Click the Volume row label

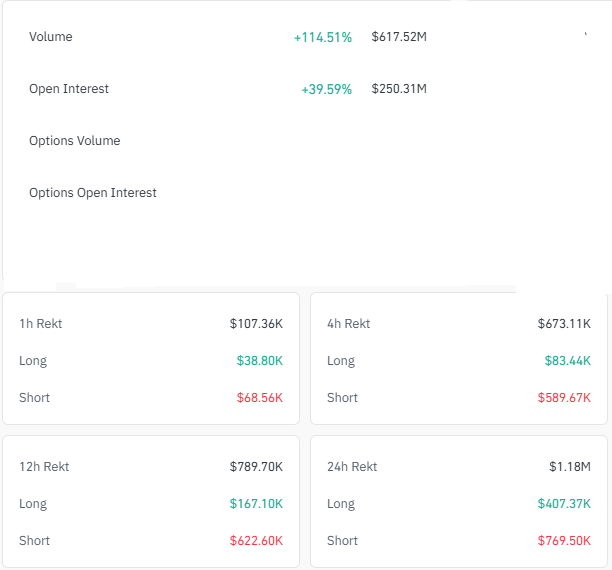(x=51, y=37)
